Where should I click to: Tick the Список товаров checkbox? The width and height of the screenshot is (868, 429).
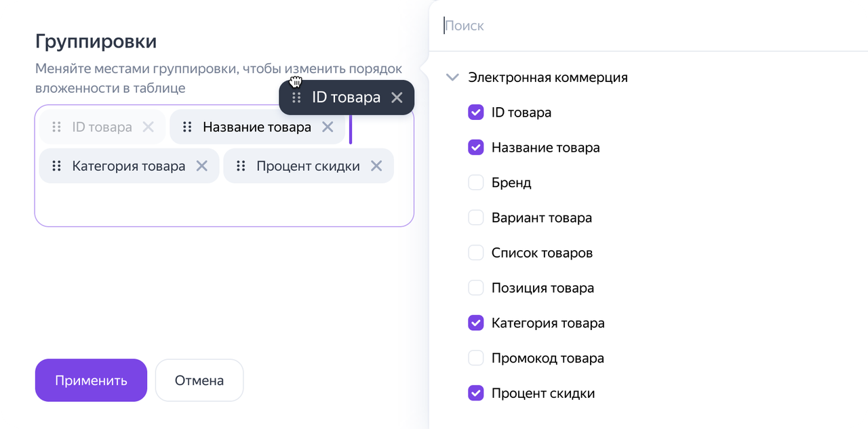[x=476, y=253]
